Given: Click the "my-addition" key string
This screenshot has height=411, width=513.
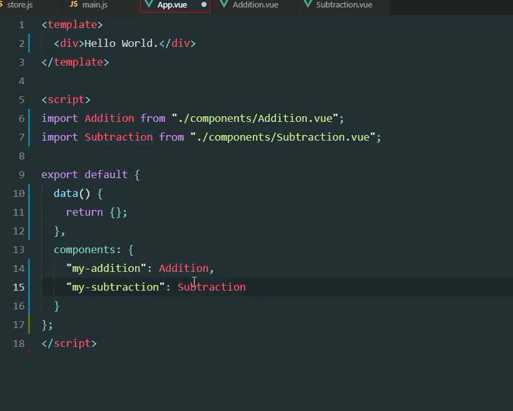Looking at the screenshot, I should (106, 268).
